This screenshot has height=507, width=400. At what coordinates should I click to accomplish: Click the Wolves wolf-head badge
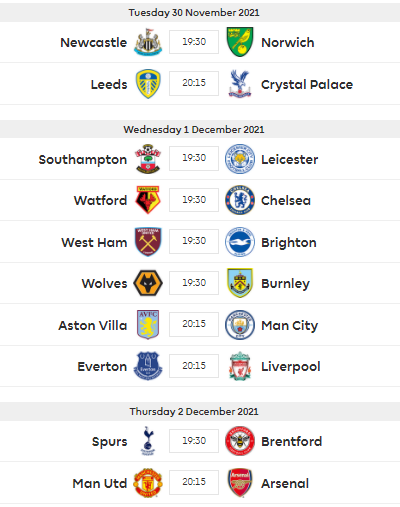coord(148,283)
